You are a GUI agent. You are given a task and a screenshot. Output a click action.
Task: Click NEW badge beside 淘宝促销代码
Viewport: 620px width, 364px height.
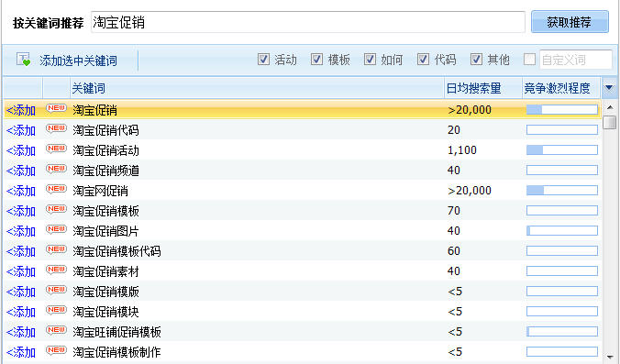[56, 128]
